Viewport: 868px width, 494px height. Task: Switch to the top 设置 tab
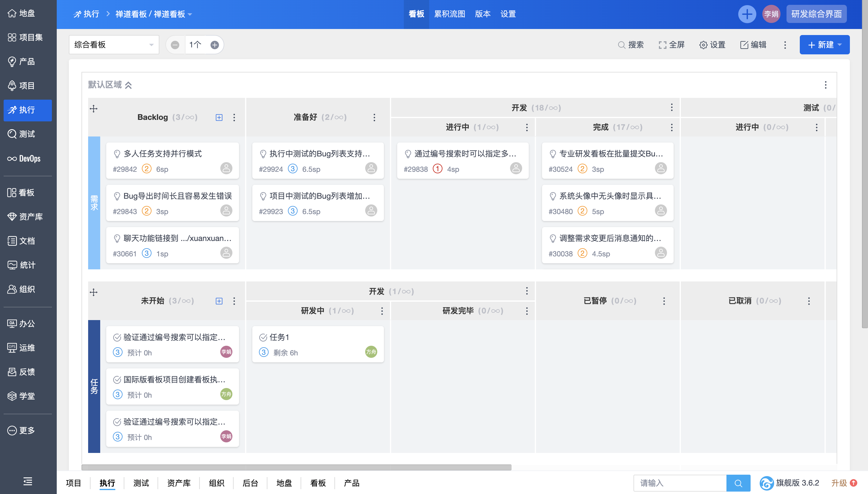point(508,14)
